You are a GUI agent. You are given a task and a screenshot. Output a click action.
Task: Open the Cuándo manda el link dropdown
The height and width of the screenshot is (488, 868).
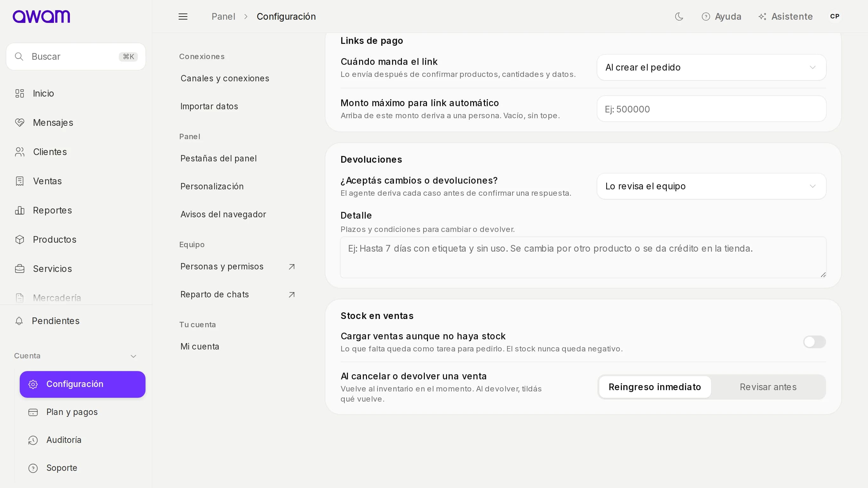(x=711, y=67)
